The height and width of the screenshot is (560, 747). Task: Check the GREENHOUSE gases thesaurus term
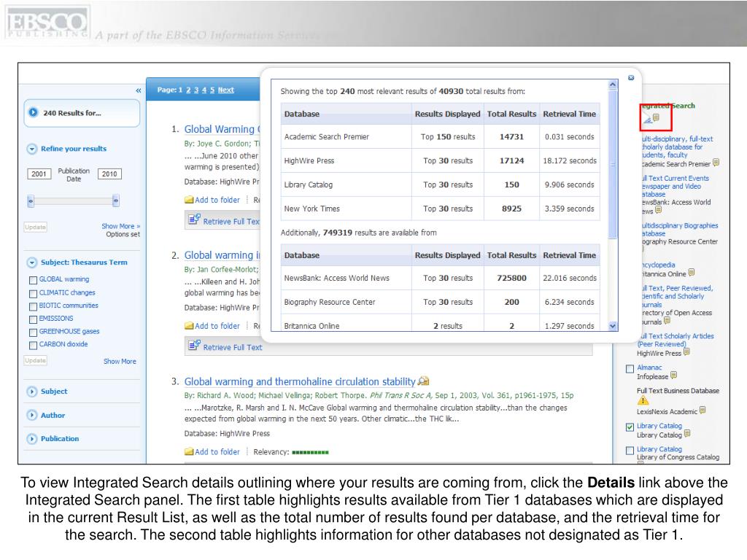(34, 332)
